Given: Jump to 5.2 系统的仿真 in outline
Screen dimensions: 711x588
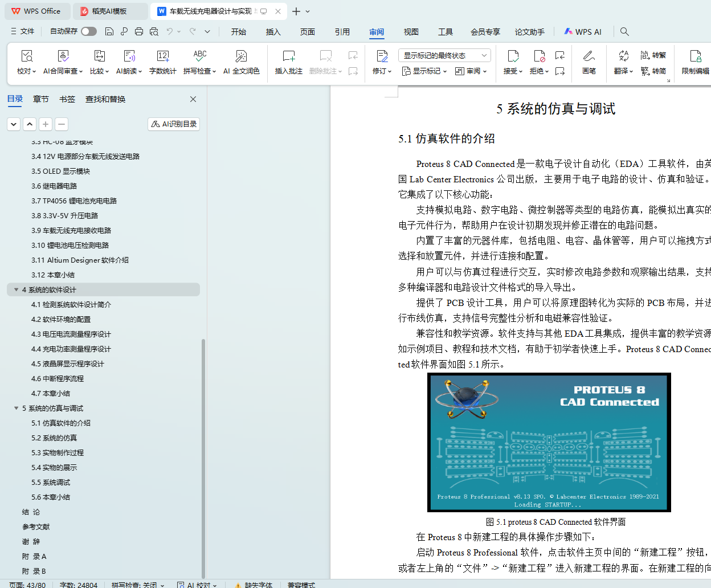Looking at the screenshot, I should (x=54, y=438).
